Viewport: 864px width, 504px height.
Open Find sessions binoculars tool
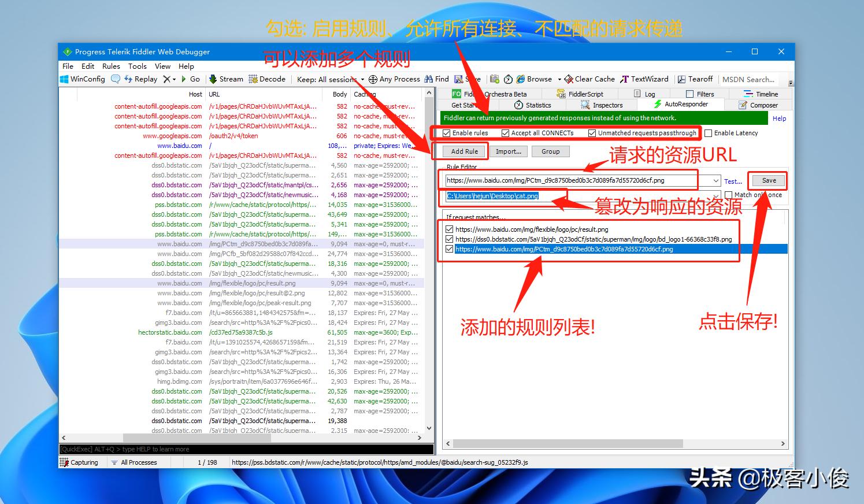[436, 79]
